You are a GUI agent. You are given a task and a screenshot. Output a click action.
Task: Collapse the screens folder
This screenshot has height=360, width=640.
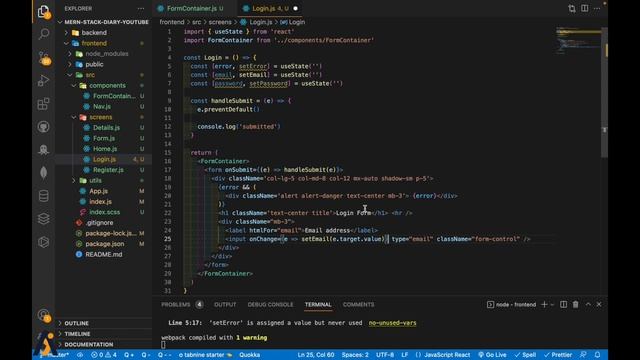pos(100,117)
